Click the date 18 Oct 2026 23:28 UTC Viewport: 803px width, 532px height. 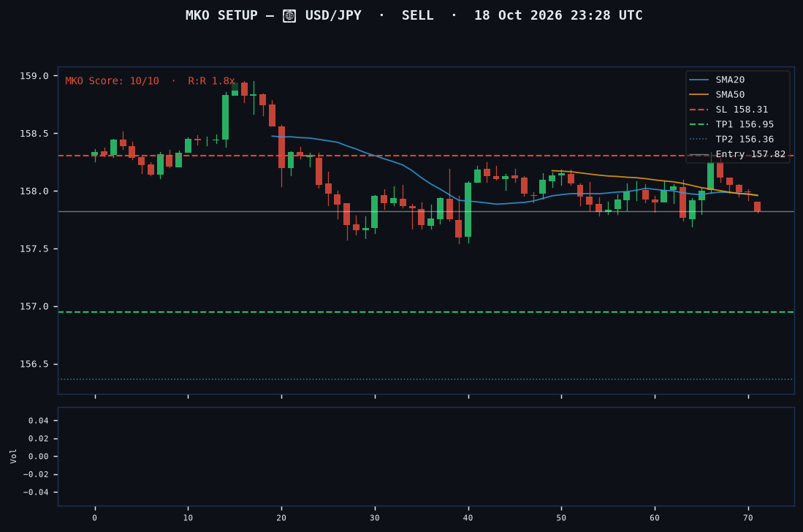[558, 15]
